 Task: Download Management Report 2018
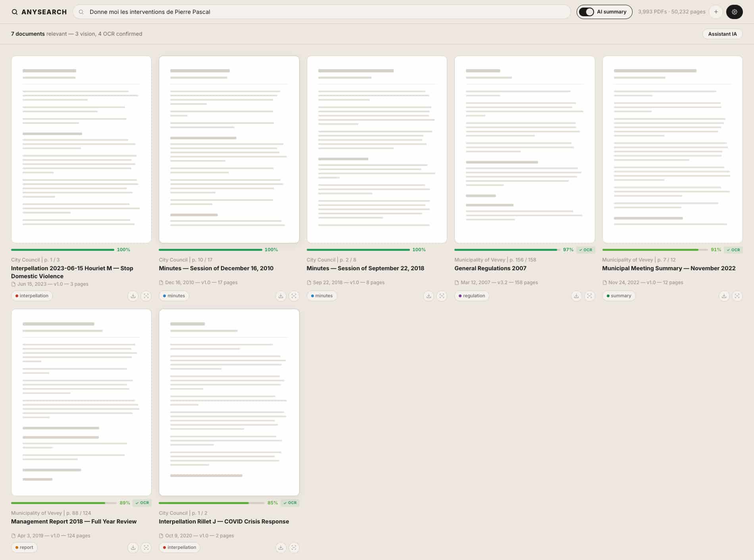coord(133,547)
